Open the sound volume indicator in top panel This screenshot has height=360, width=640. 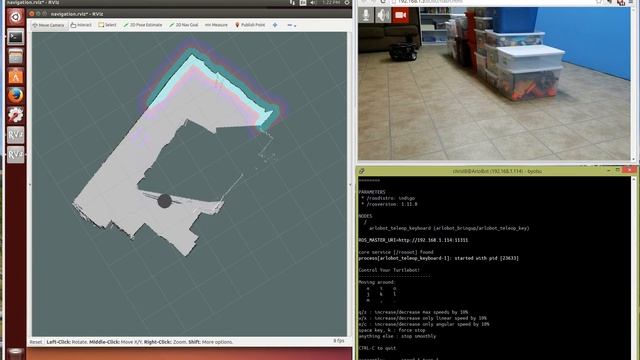(313, 2)
